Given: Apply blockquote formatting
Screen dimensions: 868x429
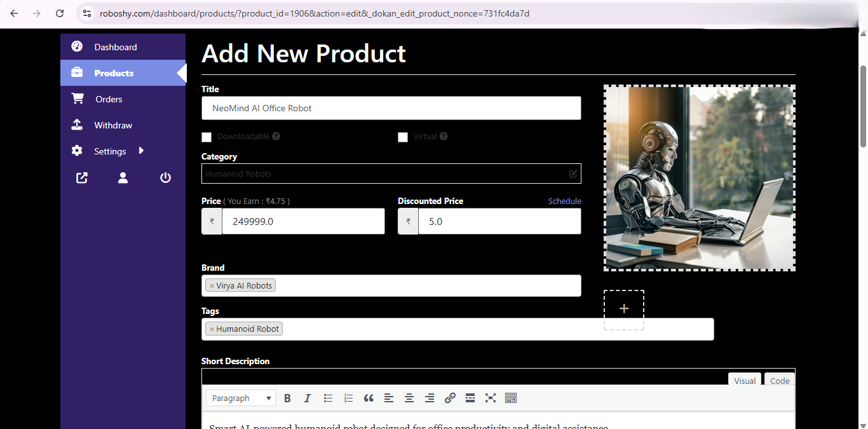Looking at the screenshot, I should point(369,398).
